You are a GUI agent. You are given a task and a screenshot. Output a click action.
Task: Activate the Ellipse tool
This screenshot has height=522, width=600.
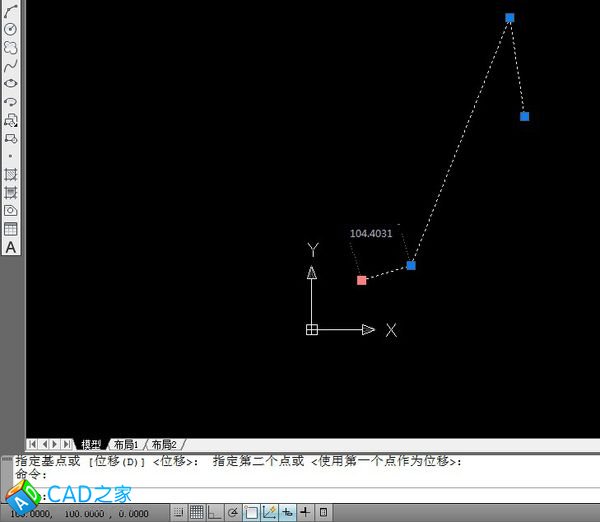[11, 83]
